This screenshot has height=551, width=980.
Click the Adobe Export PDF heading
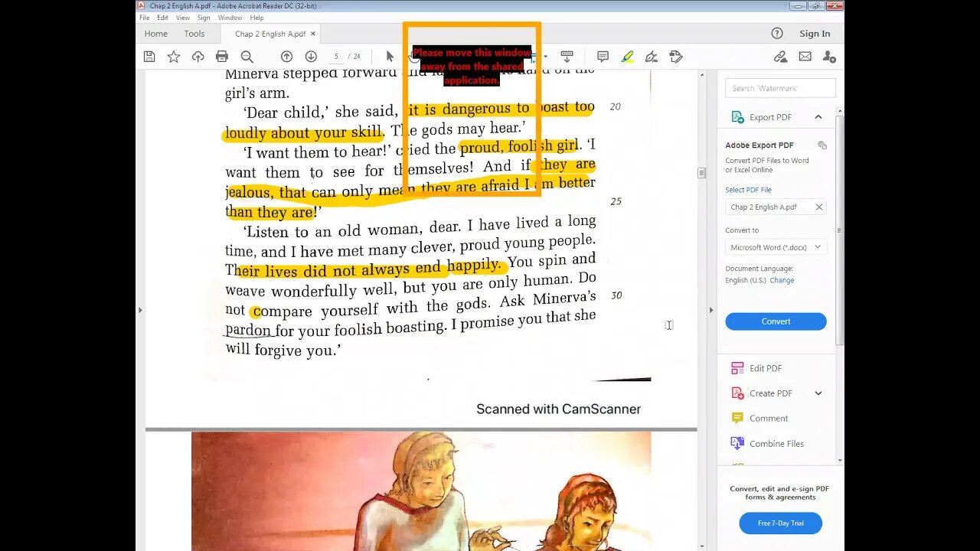point(759,145)
